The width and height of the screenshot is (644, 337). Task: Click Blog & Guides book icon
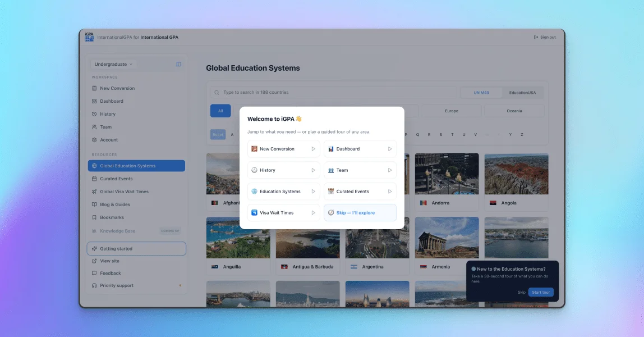click(x=94, y=204)
